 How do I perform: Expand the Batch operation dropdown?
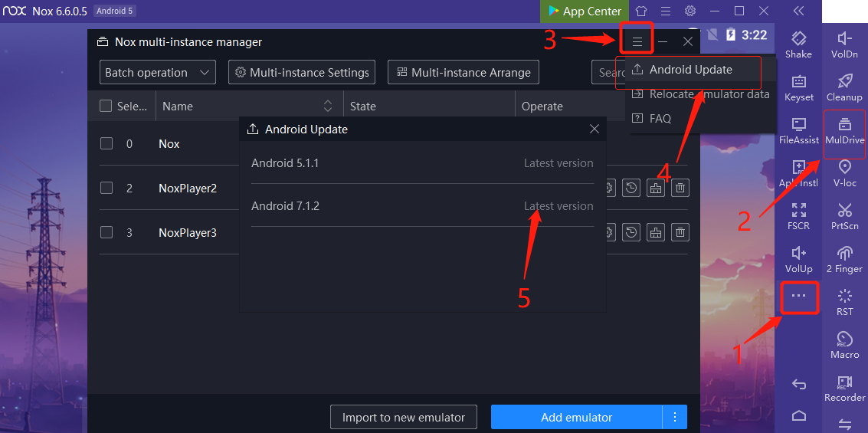coord(158,73)
